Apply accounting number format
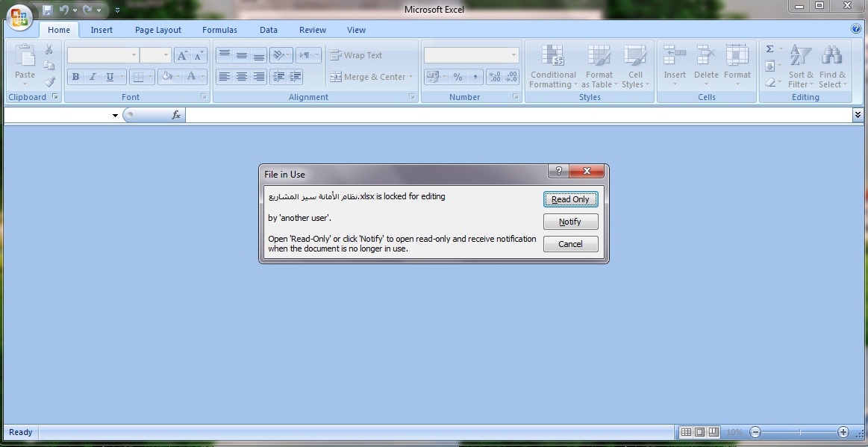Screen dimensions: 868x447 pyautogui.click(x=433, y=77)
